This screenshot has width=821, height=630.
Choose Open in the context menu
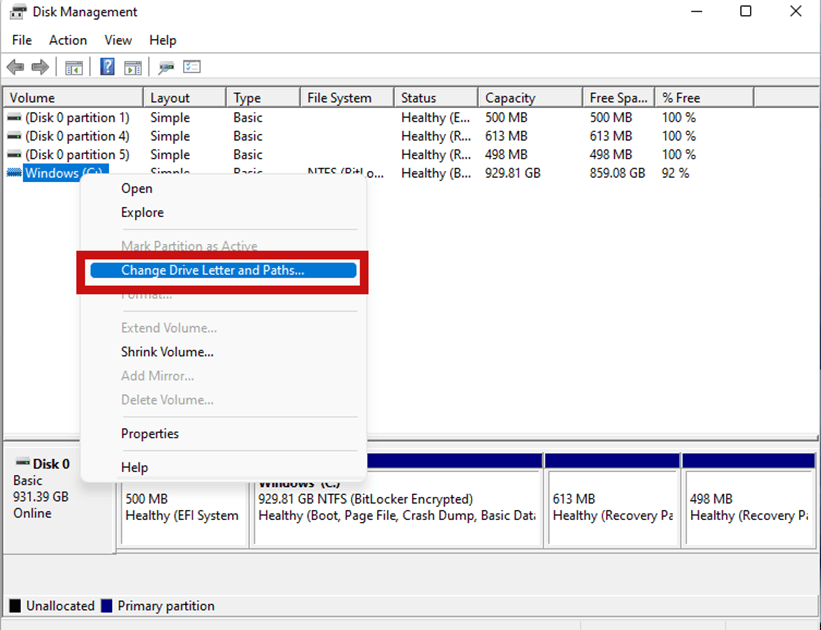137,189
